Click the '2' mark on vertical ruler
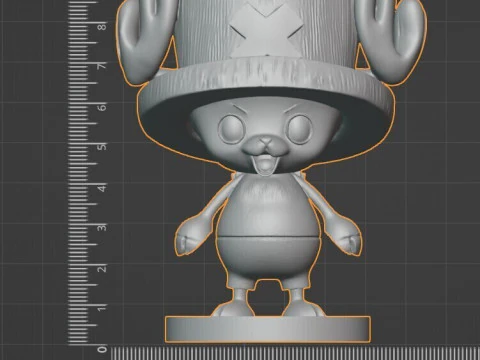 (x=102, y=268)
